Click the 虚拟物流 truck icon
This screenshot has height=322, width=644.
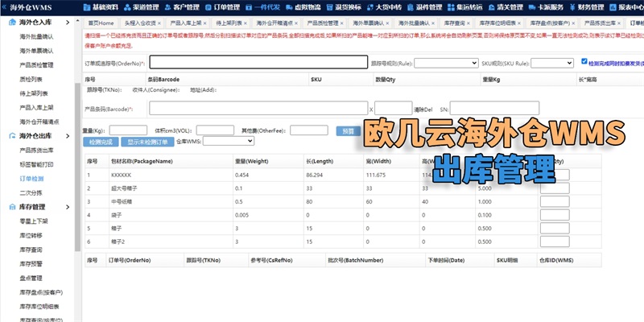[289, 7]
